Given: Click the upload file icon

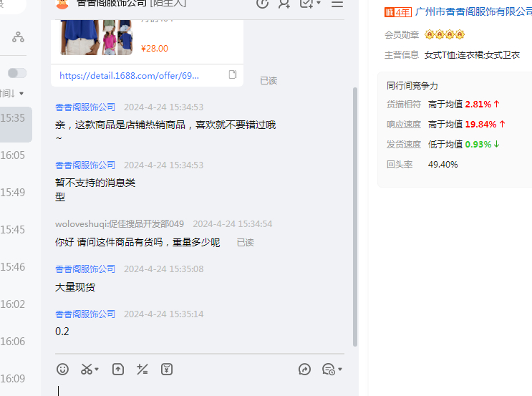Looking at the screenshot, I should [118, 370].
